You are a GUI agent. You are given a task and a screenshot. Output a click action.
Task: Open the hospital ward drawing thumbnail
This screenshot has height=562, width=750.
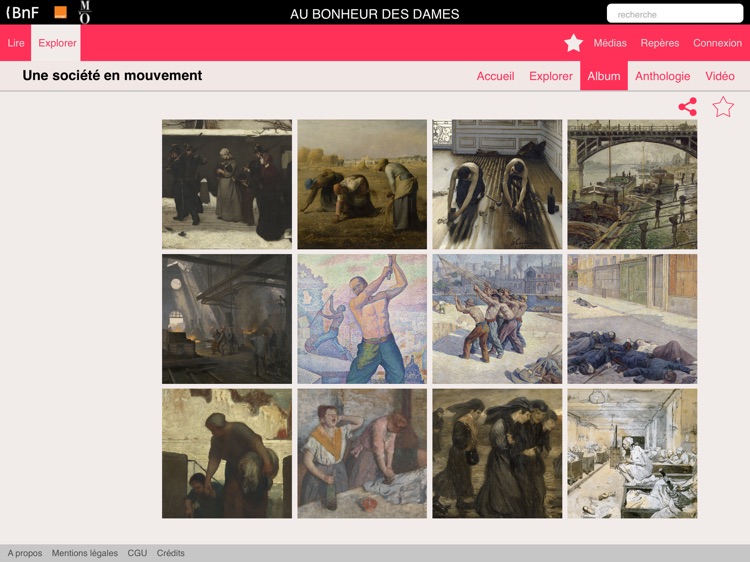tap(632, 453)
